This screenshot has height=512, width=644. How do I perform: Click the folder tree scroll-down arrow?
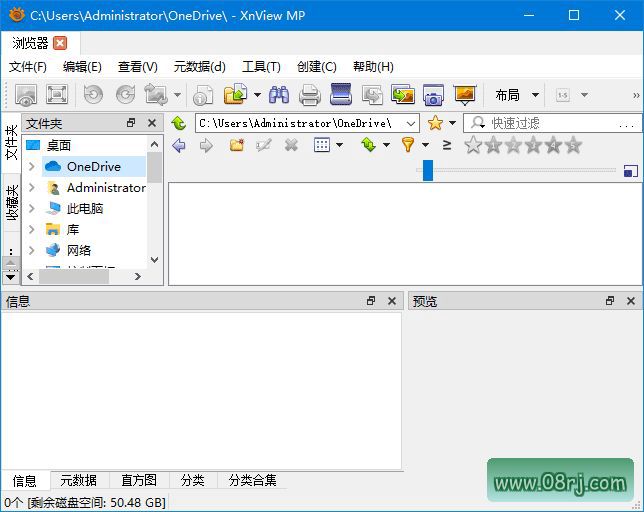coord(154,260)
